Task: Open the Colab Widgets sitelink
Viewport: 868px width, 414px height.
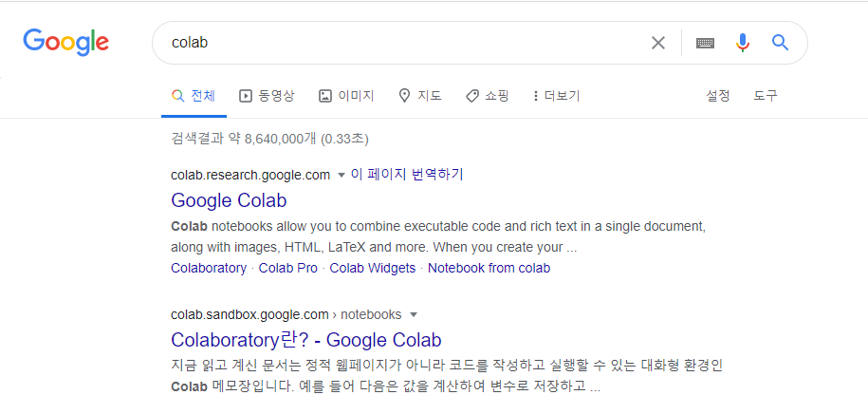Action: pos(373,268)
